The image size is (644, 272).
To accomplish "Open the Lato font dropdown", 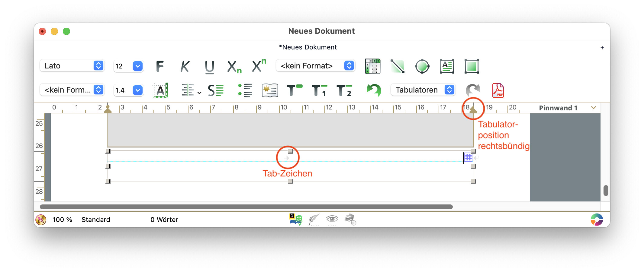I will (72, 66).
